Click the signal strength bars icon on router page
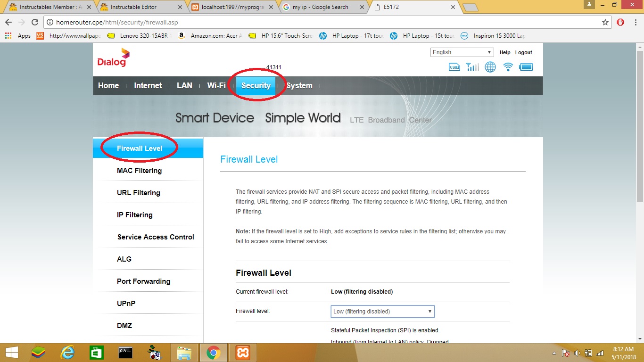This screenshot has width=644, height=362. [x=472, y=67]
